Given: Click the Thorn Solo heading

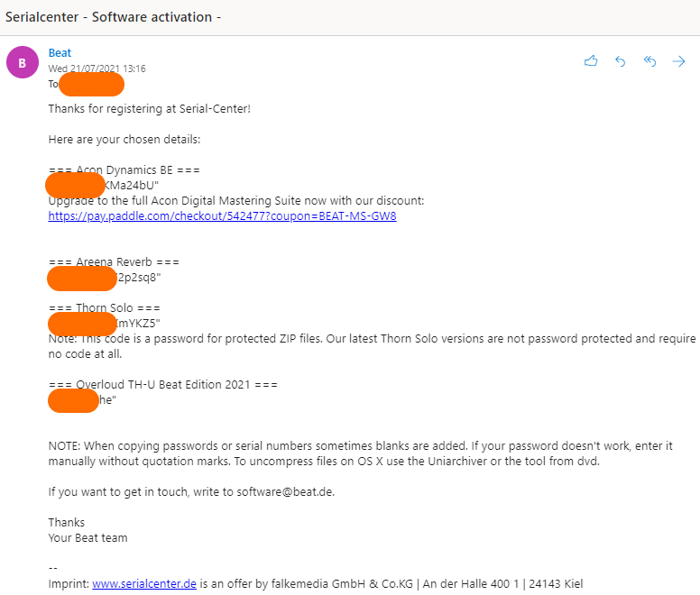Looking at the screenshot, I should [105, 308].
